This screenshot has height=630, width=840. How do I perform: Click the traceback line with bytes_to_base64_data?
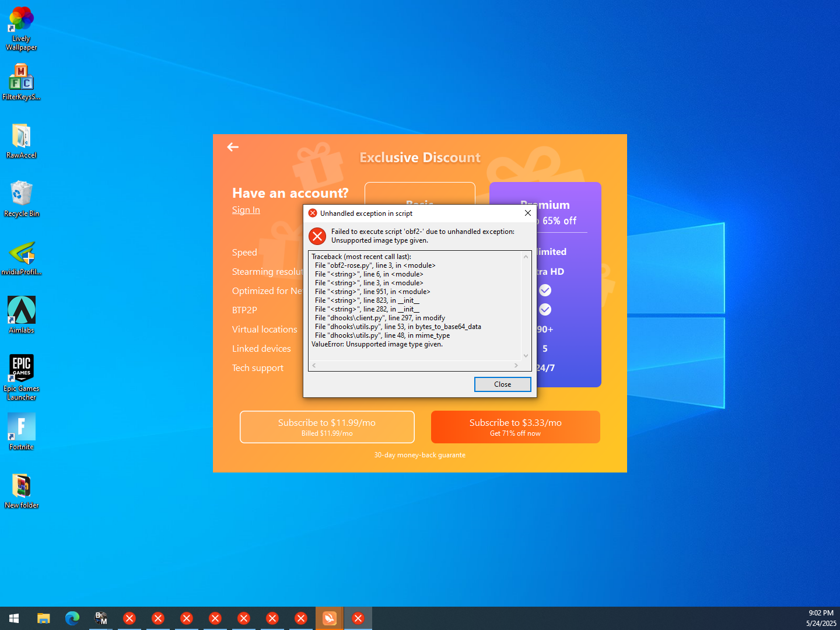click(x=398, y=327)
